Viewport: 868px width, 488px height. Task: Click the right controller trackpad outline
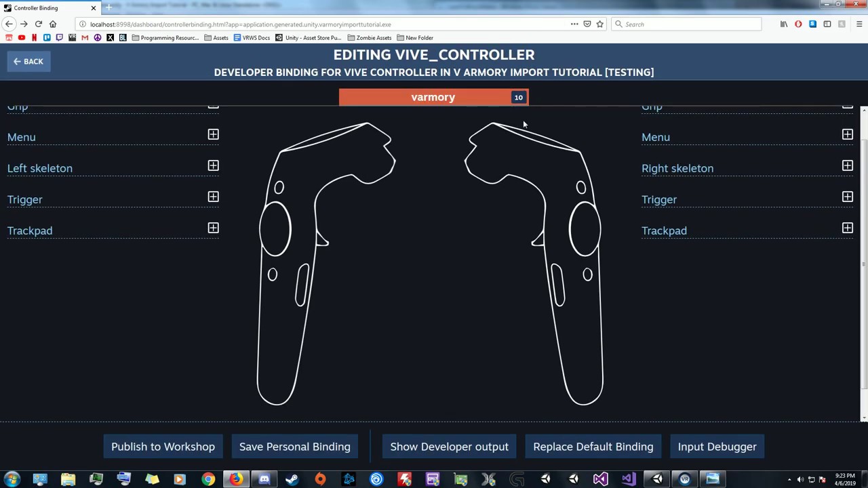585,229
